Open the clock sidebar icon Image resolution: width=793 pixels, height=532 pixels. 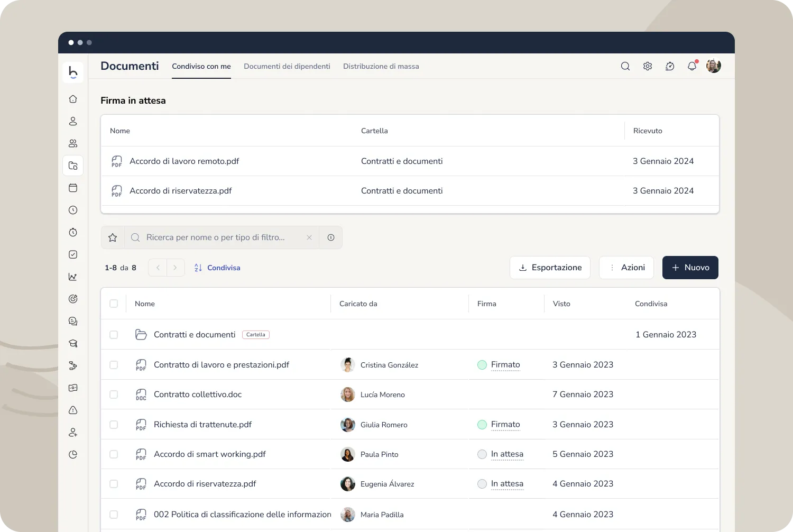tap(73, 210)
